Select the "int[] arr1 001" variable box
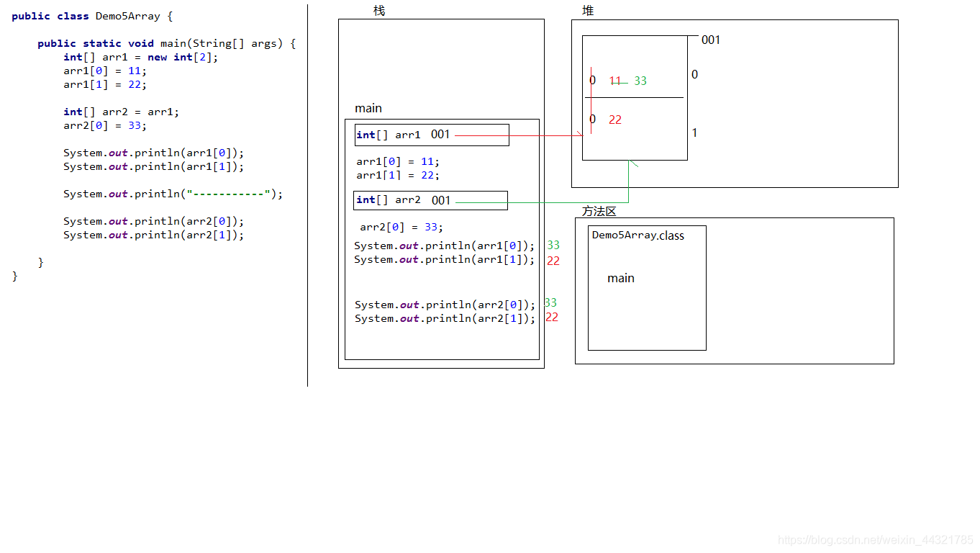The width and height of the screenshot is (980, 553). pyautogui.click(x=432, y=135)
